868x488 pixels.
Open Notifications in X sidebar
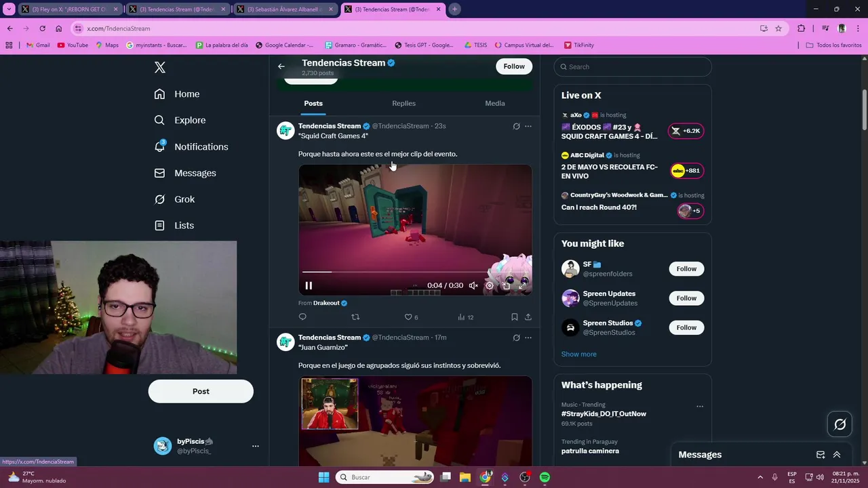[191, 146]
